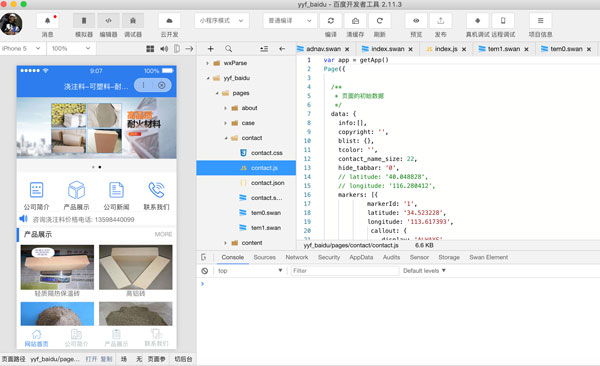Image resolution: width=600 pixels, height=366 pixels.
Task: Collapse file tree with left arrow
Action: coord(282,49)
